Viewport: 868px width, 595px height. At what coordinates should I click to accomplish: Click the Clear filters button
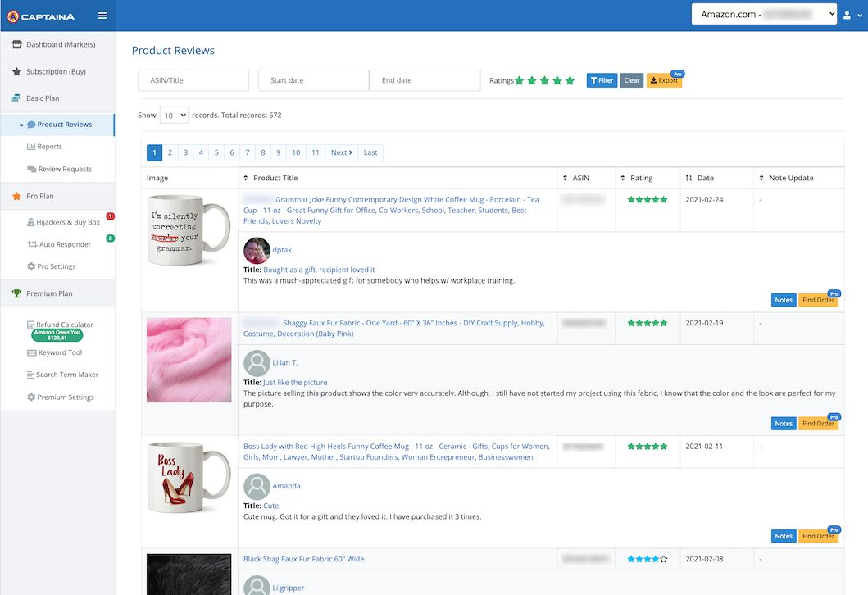click(x=632, y=80)
